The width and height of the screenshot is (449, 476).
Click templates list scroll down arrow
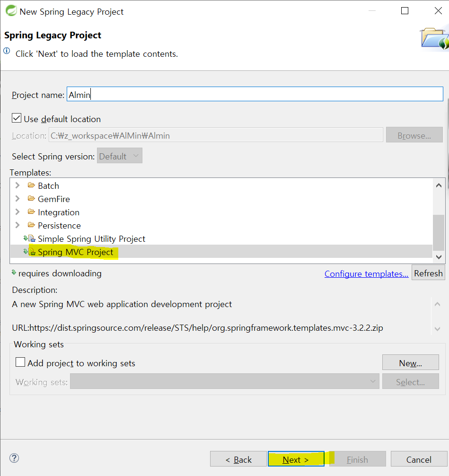pos(439,257)
